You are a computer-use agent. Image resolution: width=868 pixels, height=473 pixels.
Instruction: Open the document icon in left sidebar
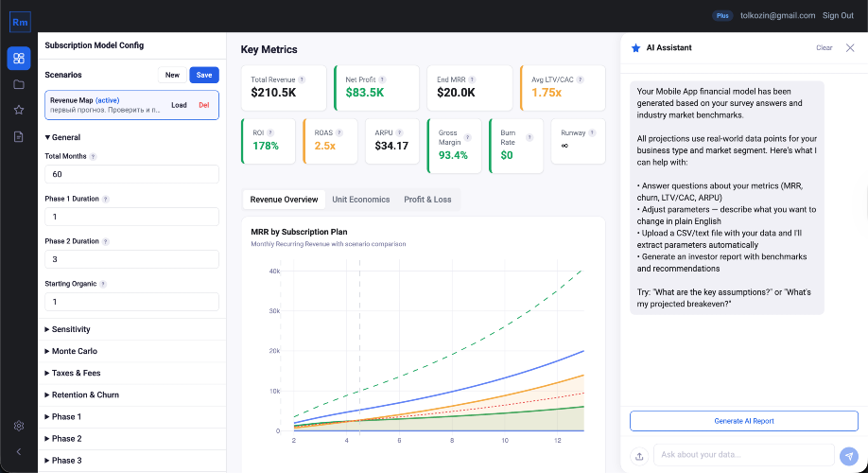18,136
